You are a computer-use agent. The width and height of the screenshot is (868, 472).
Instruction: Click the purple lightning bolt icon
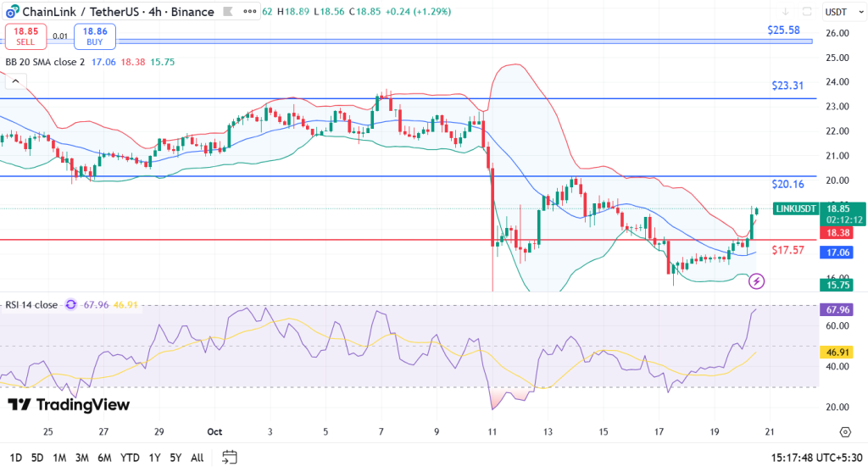[758, 280]
